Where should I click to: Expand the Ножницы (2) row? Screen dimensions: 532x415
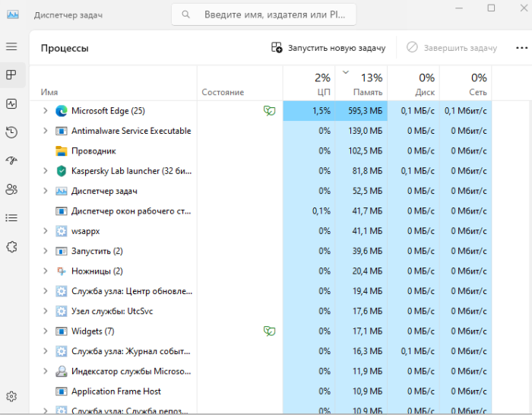(46, 271)
